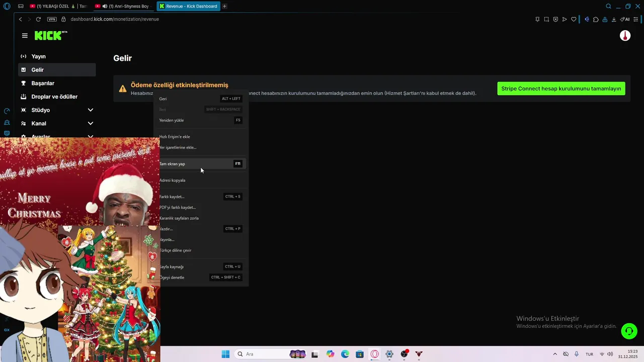Screen dimensions: 644x362
Task: Bookmark page with the heart icon
Action: [x=574, y=19]
